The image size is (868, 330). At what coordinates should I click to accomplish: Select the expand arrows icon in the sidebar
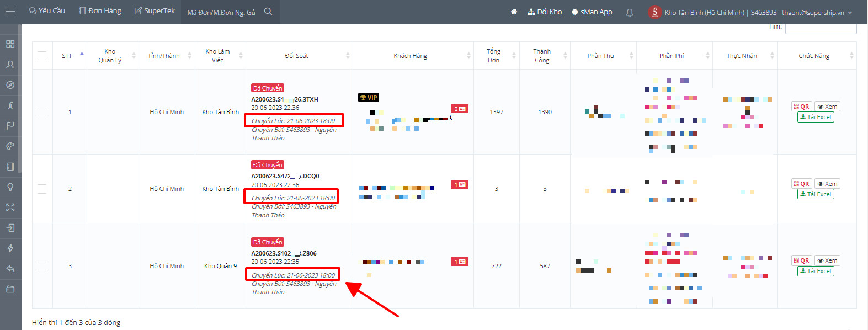coord(10,207)
